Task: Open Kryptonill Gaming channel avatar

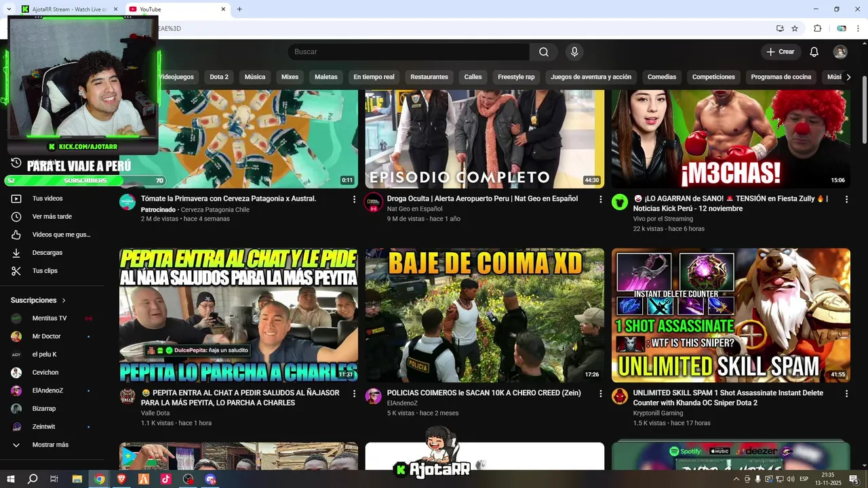Action: point(620,396)
